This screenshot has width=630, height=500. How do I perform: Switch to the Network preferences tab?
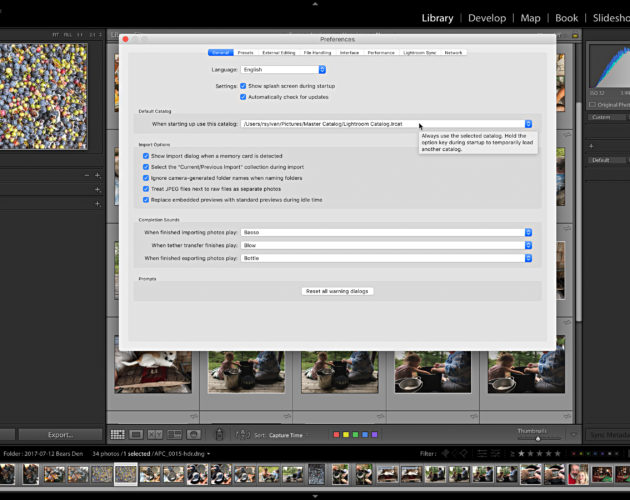click(x=453, y=53)
